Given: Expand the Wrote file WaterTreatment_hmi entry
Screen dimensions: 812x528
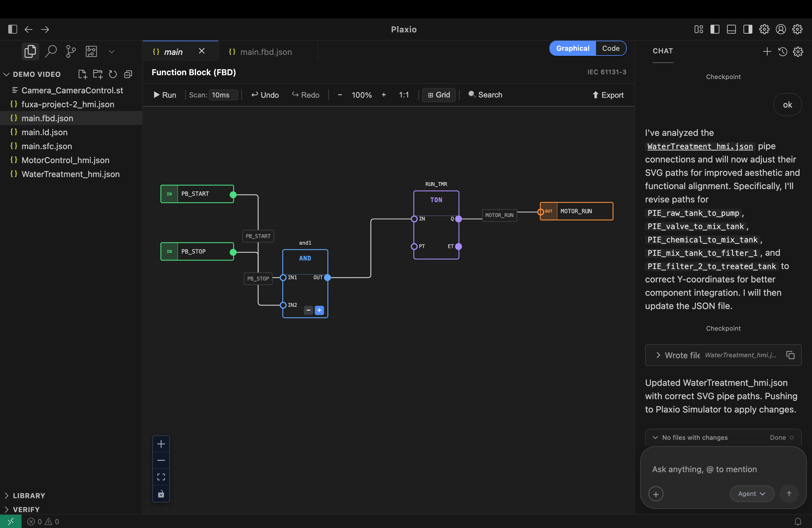Looking at the screenshot, I should pyautogui.click(x=658, y=355).
